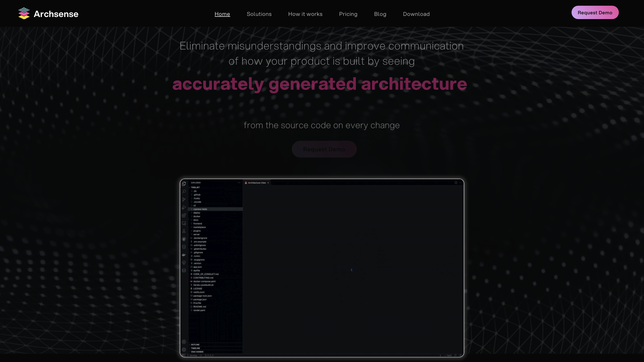Image resolution: width=644 pixels, height=362 pixels.
Task: Open the Settings gear at the sidebar bottom
Action: click(x=184, y=349)
